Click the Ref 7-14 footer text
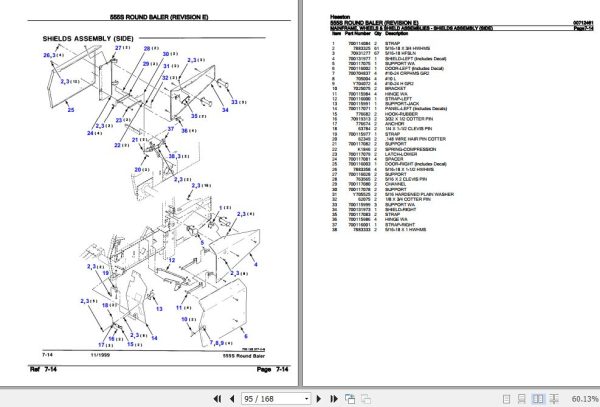This screenshot has width=600, height=407. [43, 369]
